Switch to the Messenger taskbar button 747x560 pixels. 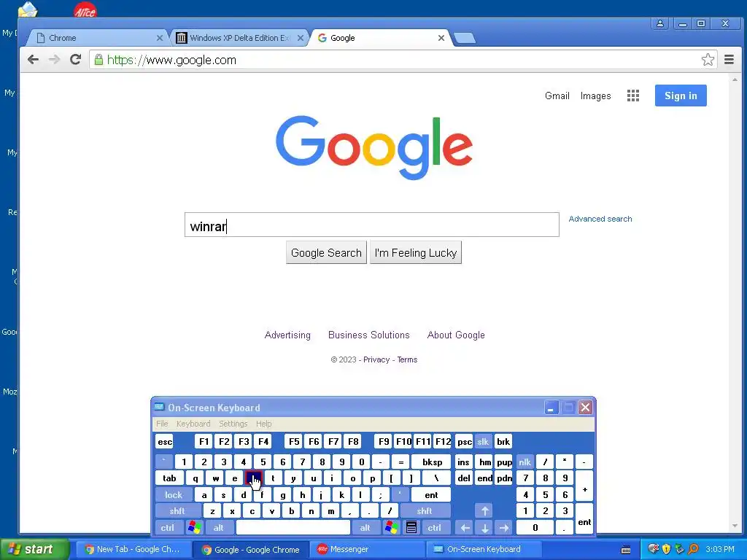367,549
